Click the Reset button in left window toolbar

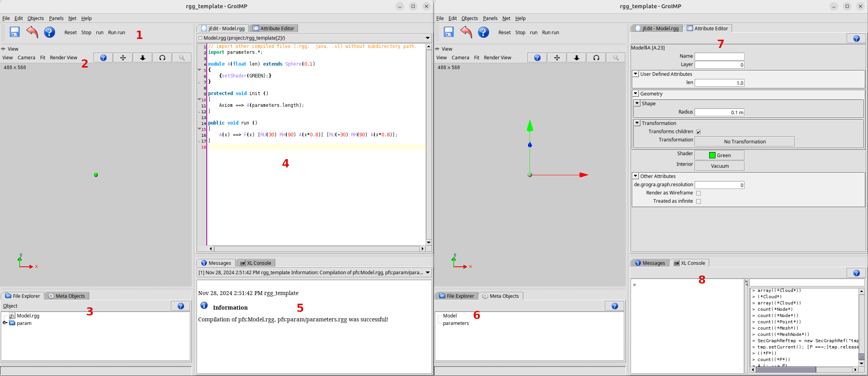pos(70,33)
